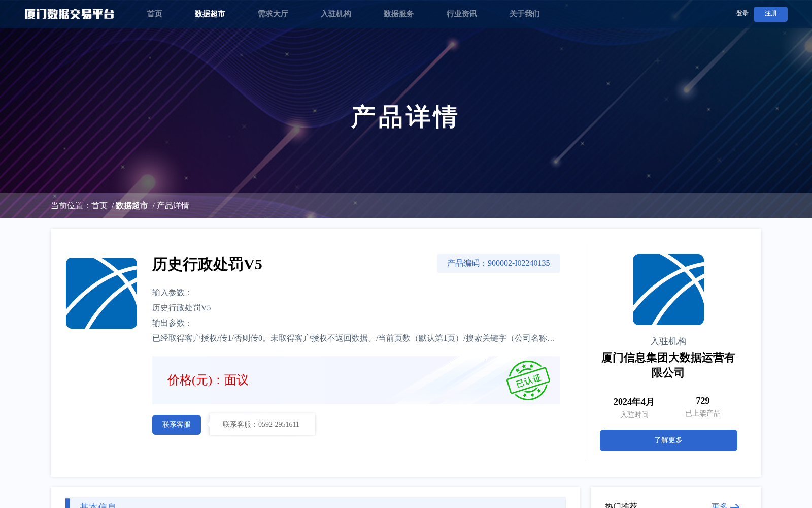Click the arrow icon next to 更多
This screenshot has width=812, height=508.
click(735, 506)
